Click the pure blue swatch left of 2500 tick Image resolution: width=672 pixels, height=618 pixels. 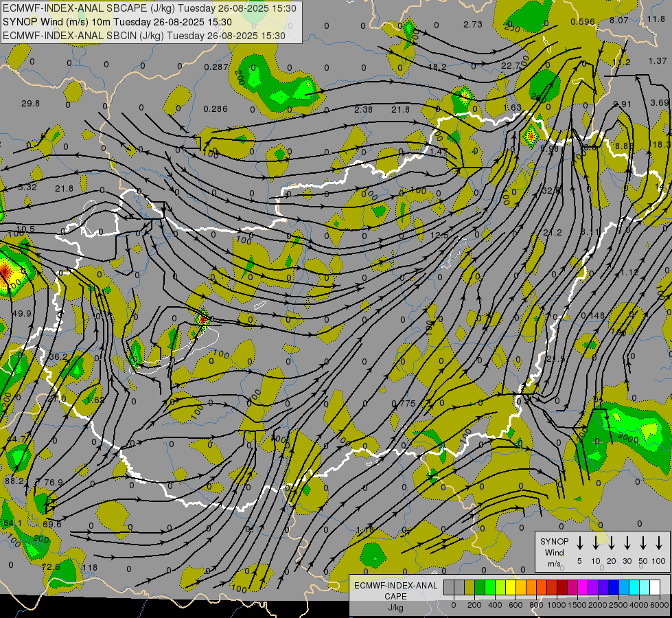pos(613,587)
